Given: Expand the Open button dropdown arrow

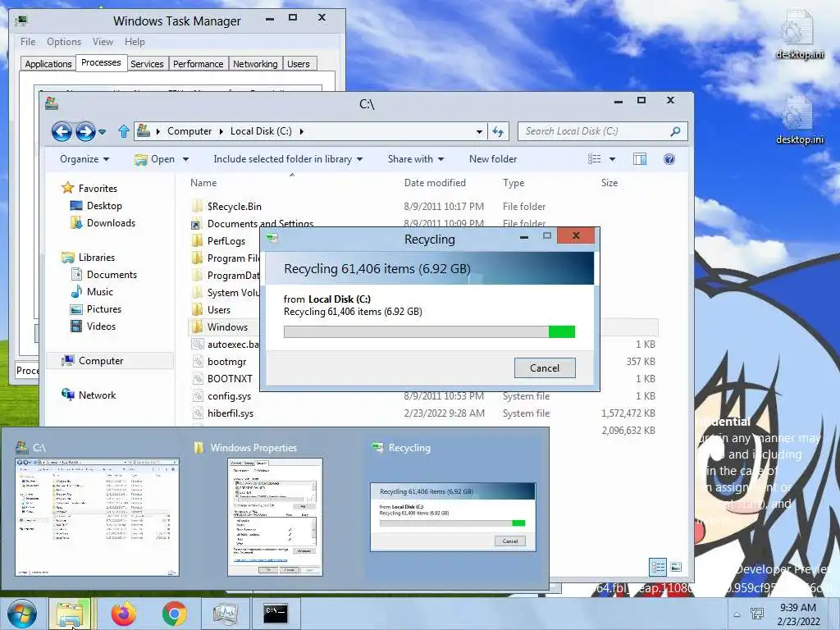Looking at the screenshot, I should [185, 159].
